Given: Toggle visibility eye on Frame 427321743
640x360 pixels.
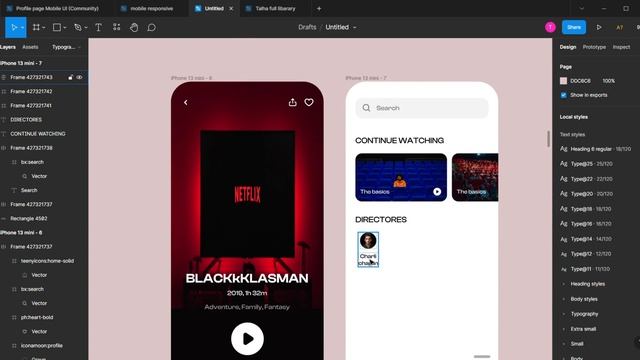Looking at the screenshot, I should (x=79, y=77).
